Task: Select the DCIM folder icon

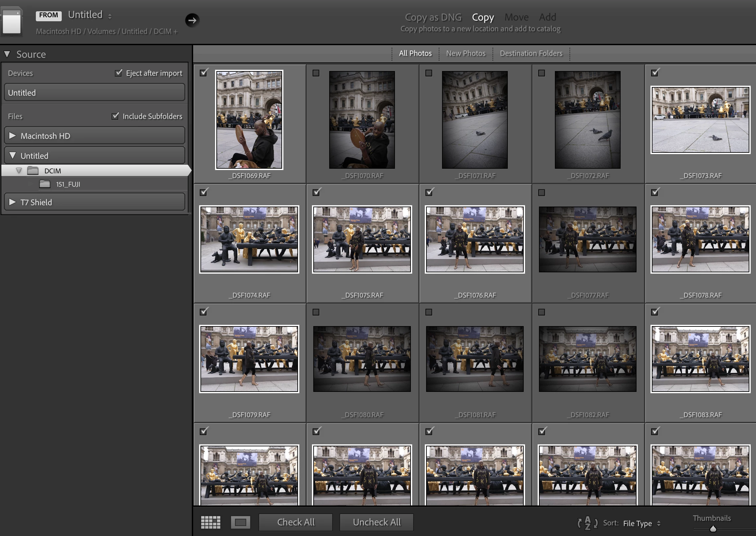Action: (x=33, y=171)
